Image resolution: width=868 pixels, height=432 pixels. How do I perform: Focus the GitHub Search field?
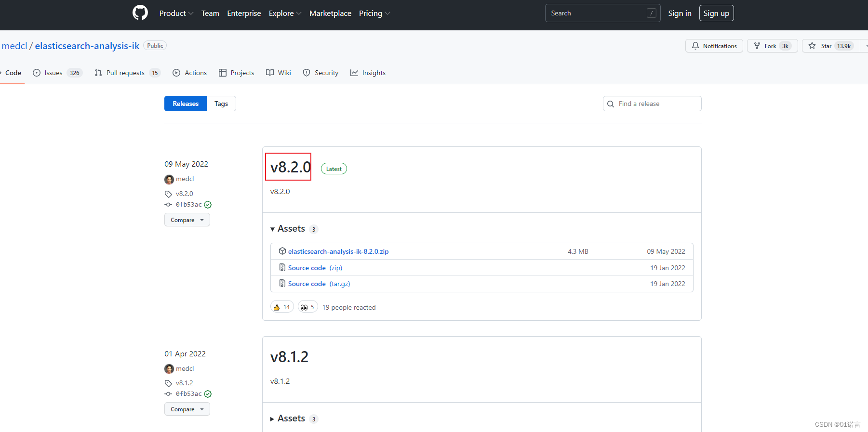click(x=602, y=13)
